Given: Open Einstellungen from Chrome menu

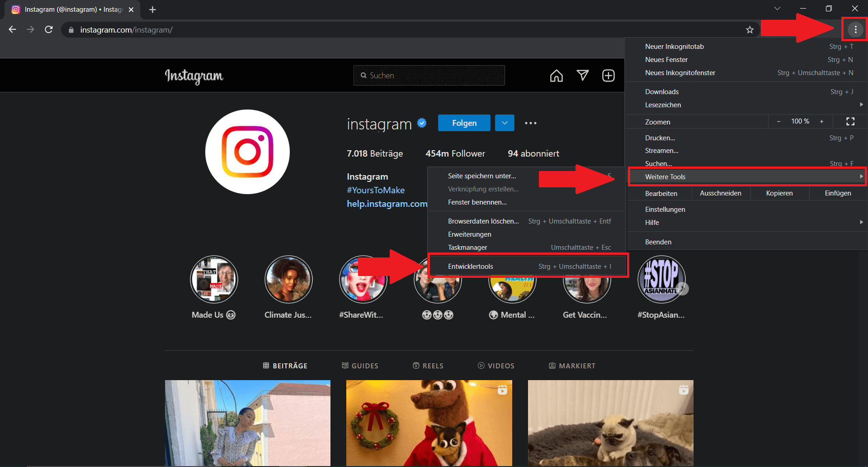Looking at the screenshot, I should click(x=665, y=210).
